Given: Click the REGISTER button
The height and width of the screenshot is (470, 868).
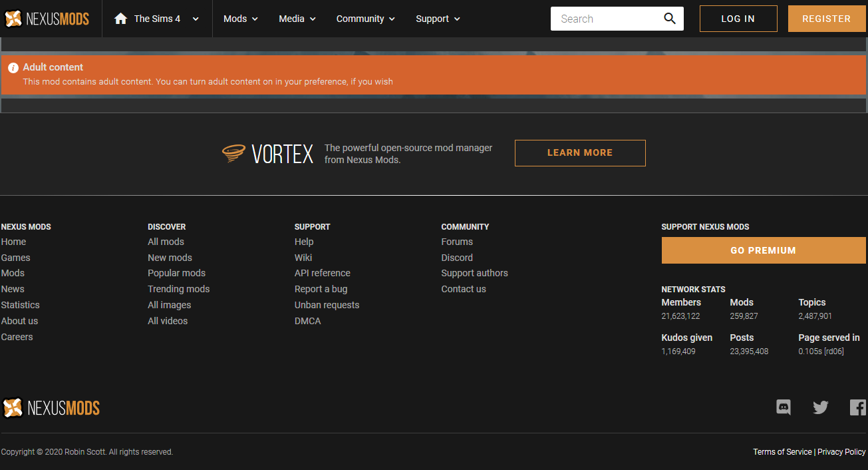Looking at the screenshot, I should (826, 19).
